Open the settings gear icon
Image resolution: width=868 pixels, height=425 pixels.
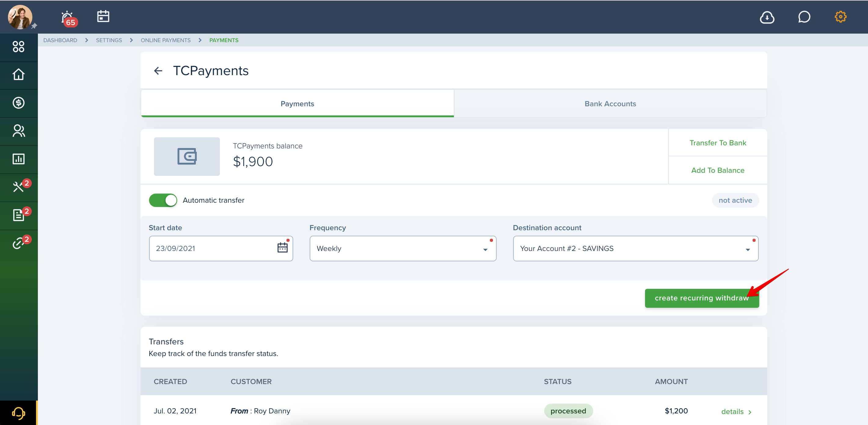coord(841,16)
